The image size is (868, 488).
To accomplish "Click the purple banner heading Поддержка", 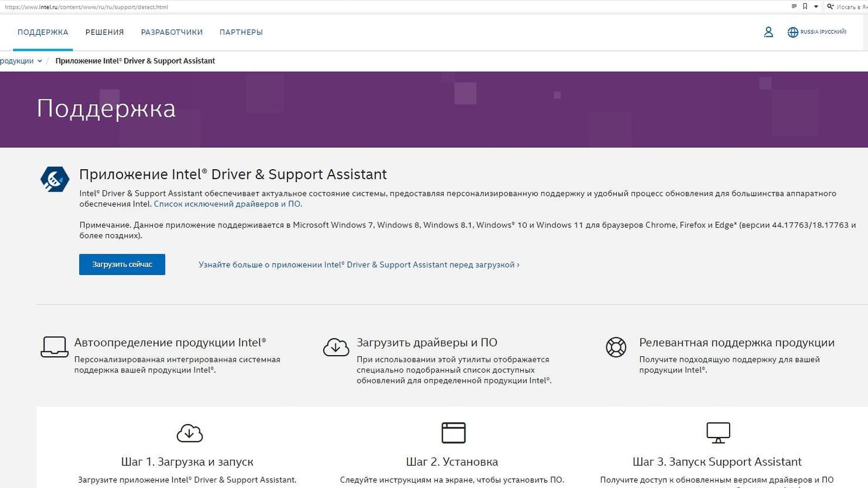I will 106,109.
